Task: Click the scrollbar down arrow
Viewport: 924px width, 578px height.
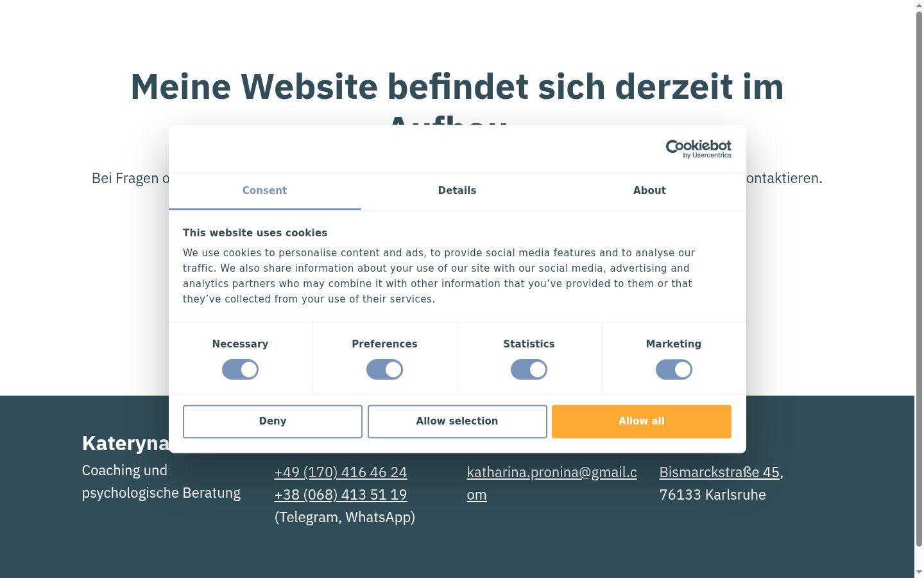Action: (919, 572)
